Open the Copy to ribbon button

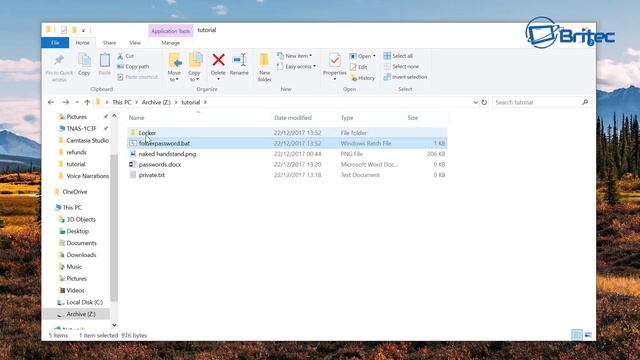(x=194, y=67)
